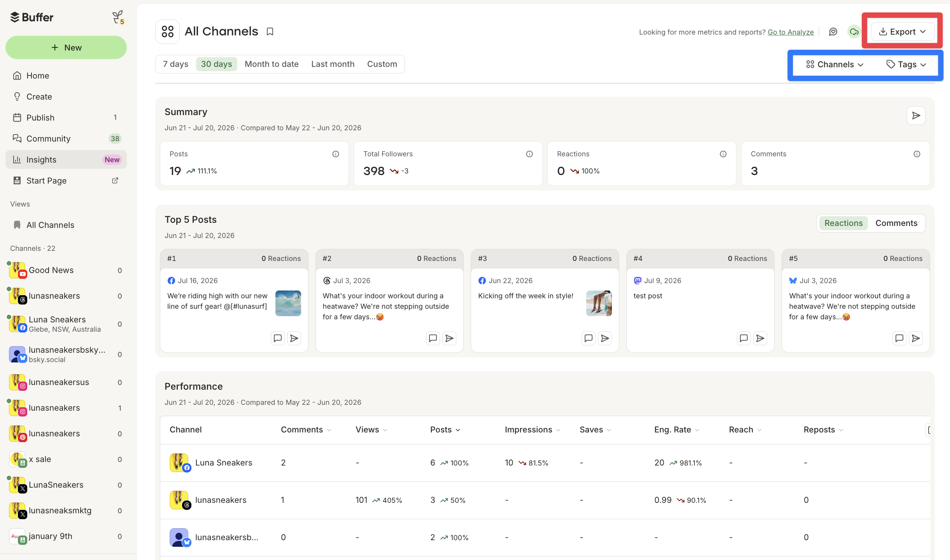Open Start Page in sidebar

[x=66, y=180]
